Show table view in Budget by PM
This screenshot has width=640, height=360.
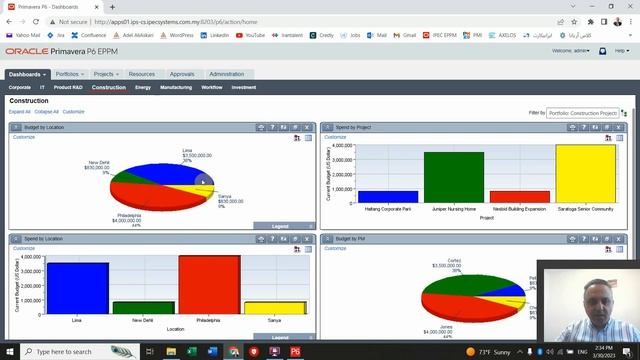point(620,249)
